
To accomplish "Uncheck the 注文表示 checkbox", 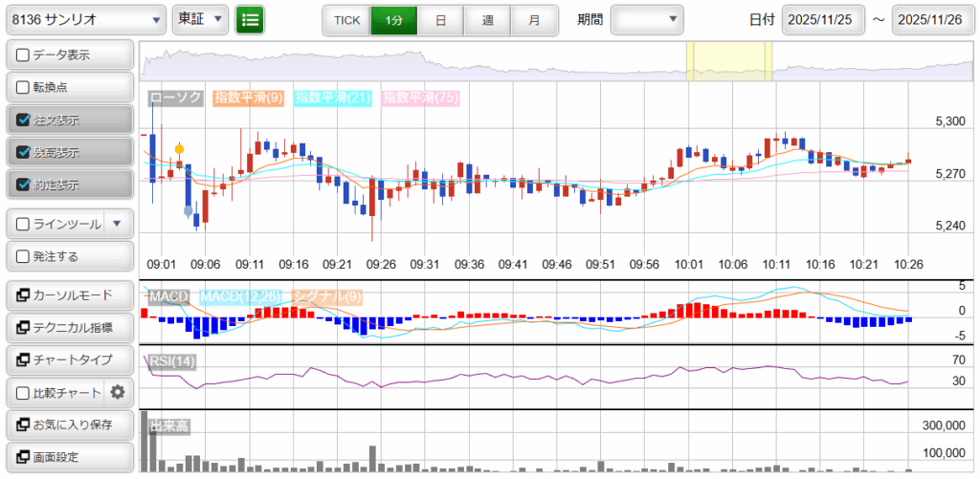I will [x=24, y=120].
